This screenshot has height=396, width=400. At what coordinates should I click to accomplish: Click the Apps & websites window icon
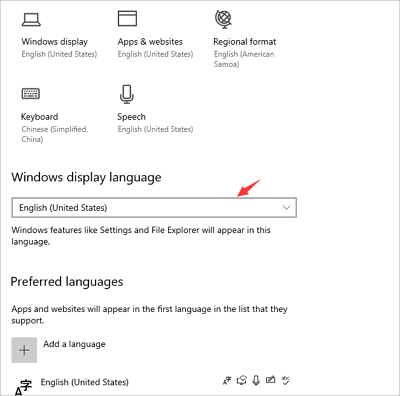pos(127,18)
